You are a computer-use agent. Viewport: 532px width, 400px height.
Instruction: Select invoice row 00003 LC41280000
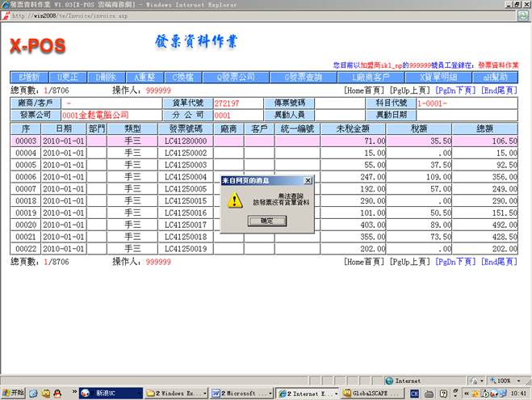186,141
